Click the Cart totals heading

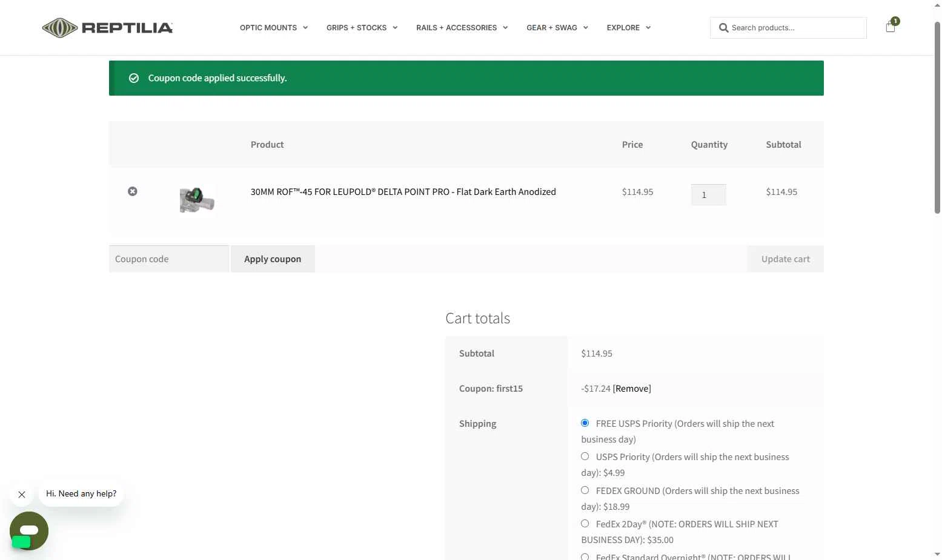(x=478, y=318)
